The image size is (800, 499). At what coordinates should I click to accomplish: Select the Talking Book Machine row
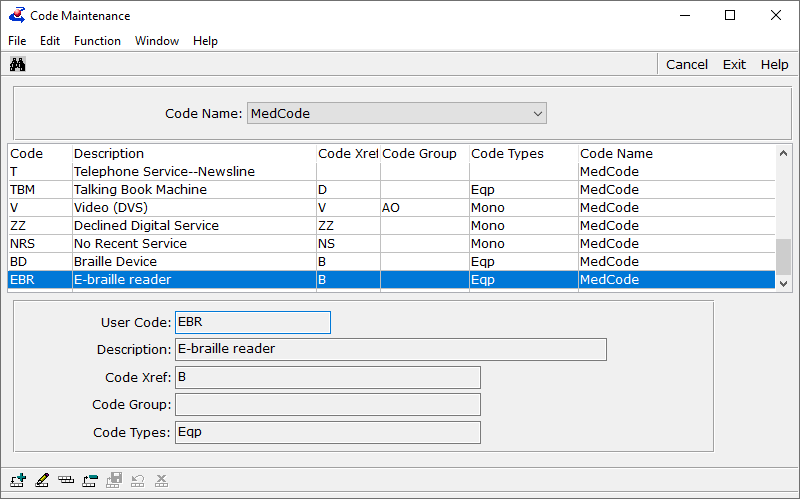pyautogui.click(x=140, y=190)
